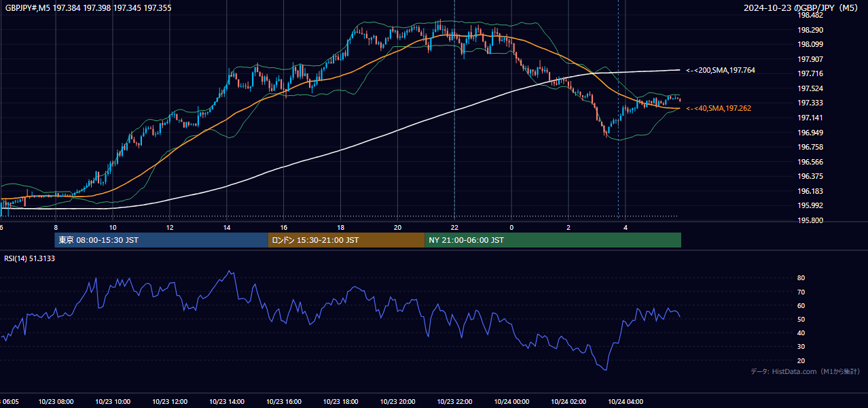Click the RSI scale value 30
Screen dimensions: 868x408
click(x=801, y=347)
